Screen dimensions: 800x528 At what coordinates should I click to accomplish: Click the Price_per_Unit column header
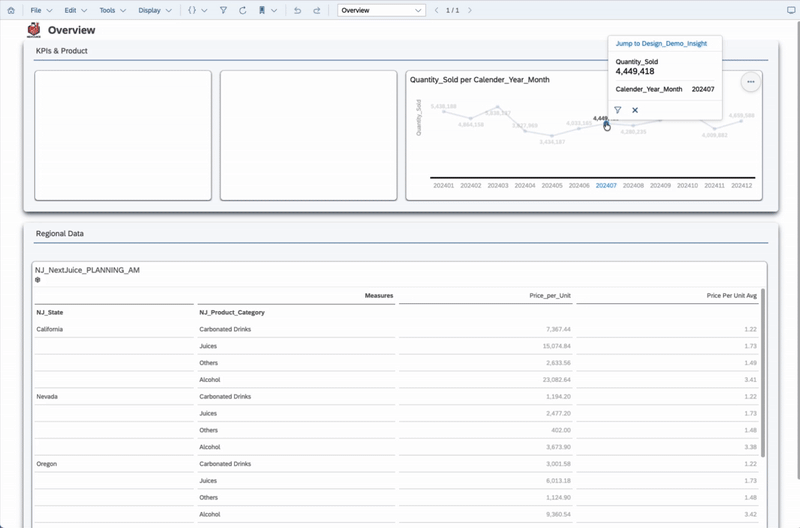pyautogui.click(x=550, y=295)
